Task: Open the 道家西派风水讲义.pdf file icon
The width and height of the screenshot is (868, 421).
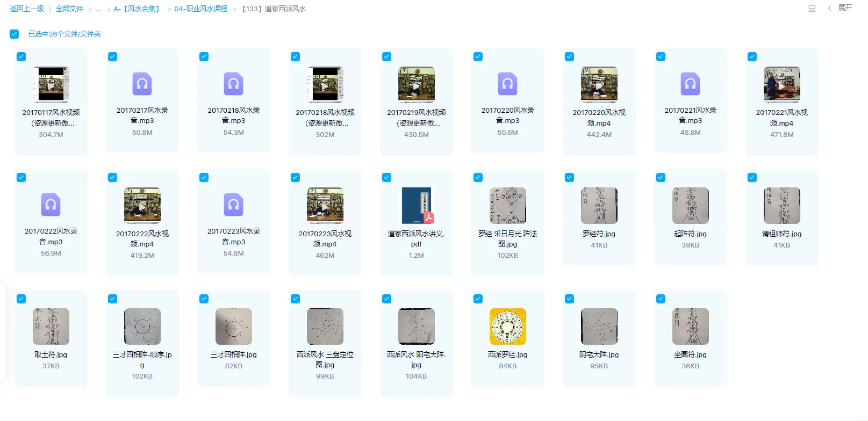Action: 417,205
